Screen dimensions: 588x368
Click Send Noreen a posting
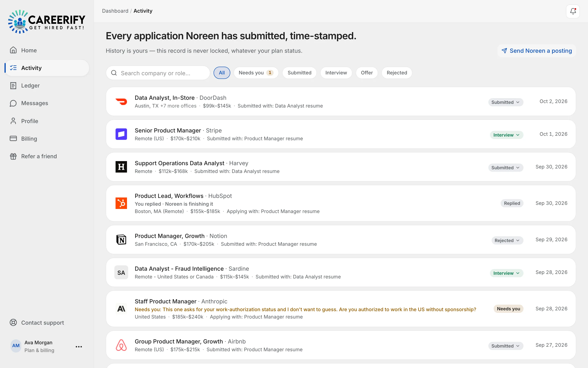pos(537,51)
